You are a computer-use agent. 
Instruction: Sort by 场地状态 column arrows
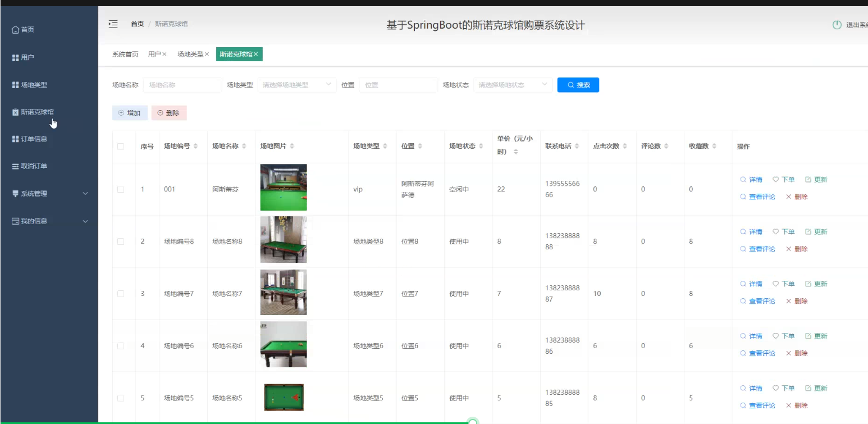481,146
